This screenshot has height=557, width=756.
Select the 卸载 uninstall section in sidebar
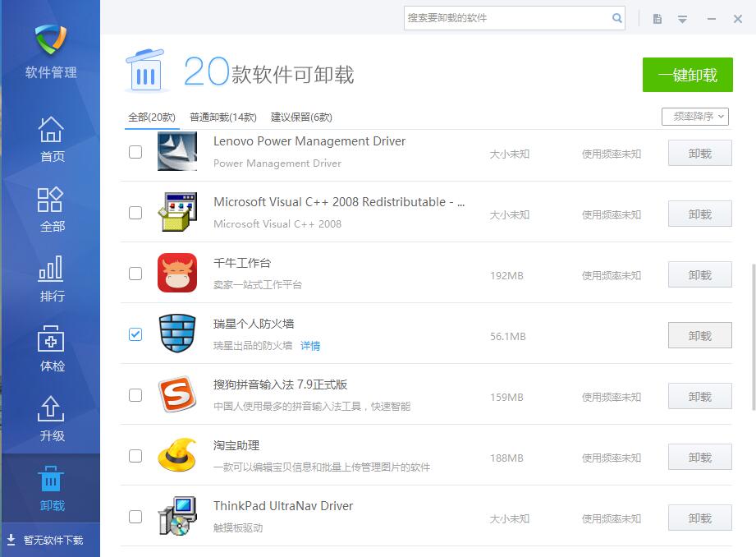(51, 489)
